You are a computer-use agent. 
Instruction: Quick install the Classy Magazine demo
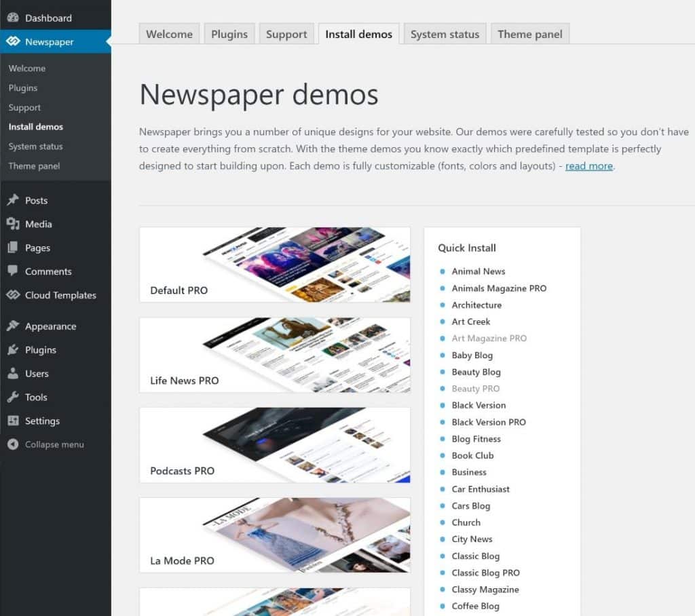(x=485, y=590)
